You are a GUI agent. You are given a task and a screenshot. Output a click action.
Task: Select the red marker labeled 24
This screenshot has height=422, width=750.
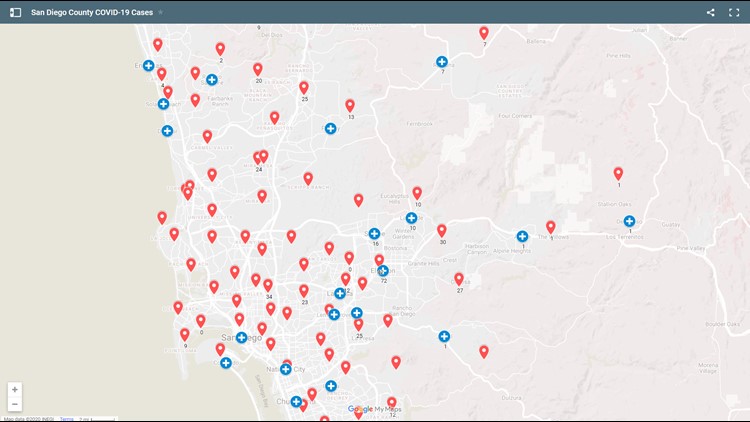coord(258,158)
